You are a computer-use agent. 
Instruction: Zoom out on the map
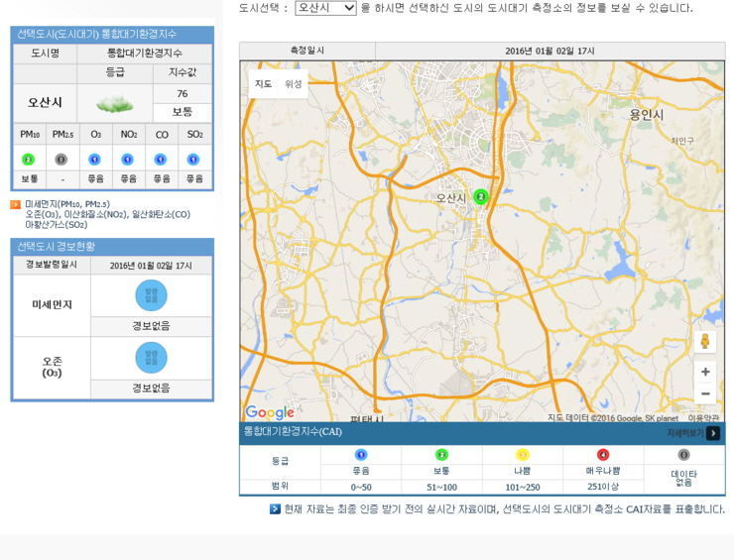point(705,393)
